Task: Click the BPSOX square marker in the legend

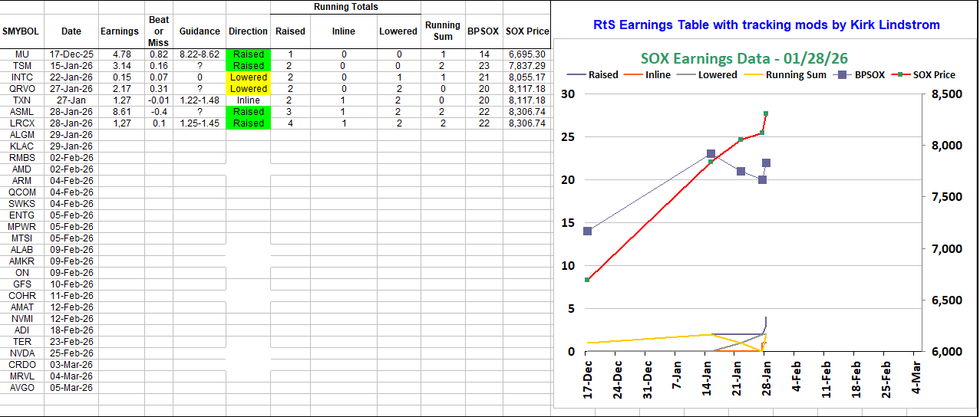Action: pyautogui.click(x=844, y=75)
